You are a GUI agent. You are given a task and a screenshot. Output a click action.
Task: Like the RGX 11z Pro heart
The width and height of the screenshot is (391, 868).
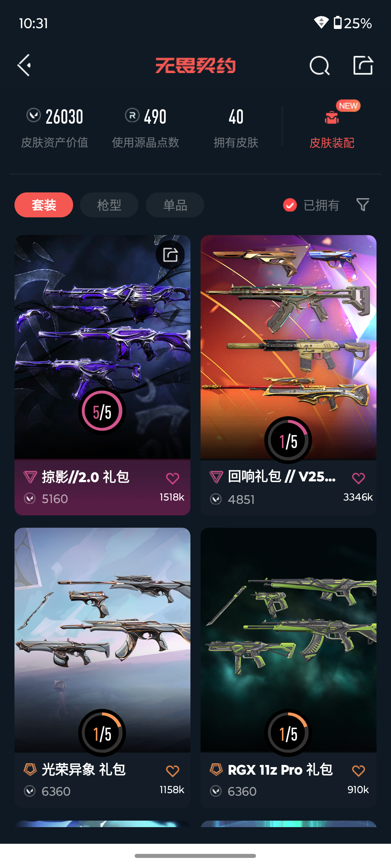point(358,770)
